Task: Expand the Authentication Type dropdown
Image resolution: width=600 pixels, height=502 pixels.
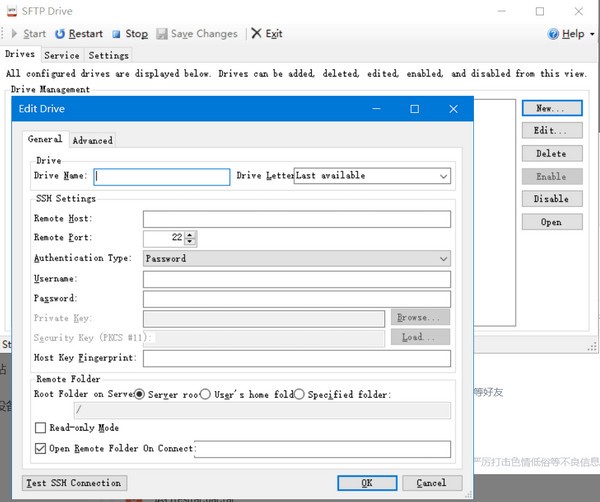Action: 443,259
